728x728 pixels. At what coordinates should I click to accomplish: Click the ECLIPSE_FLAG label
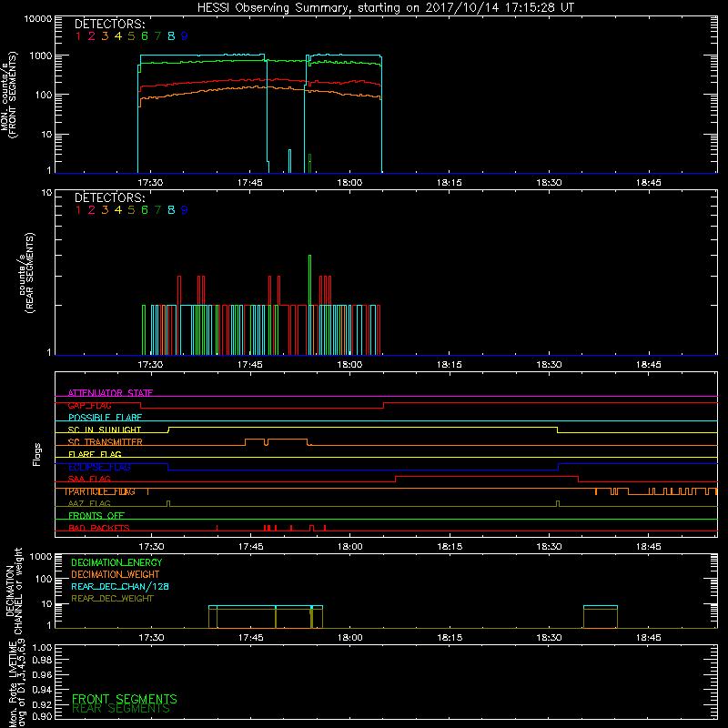point(99,467)
